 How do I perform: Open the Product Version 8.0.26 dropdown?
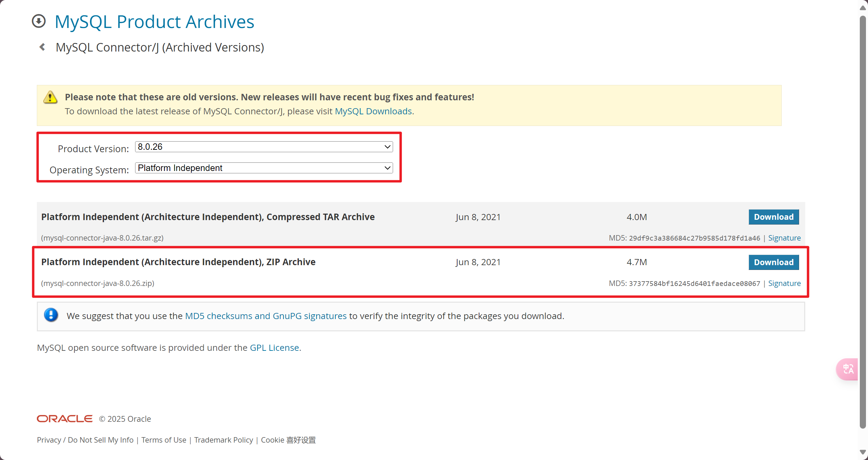[x=264, y=147]
